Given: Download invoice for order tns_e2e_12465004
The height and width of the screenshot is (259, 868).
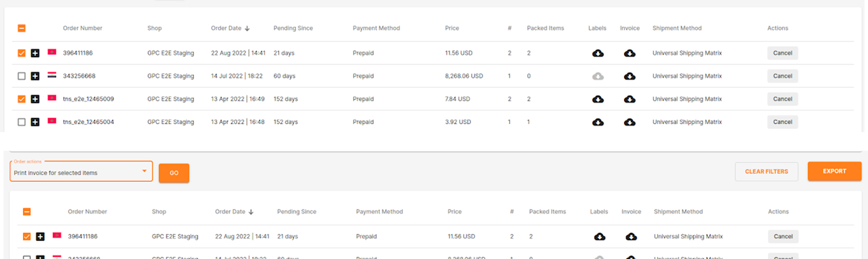Looking at the screenshot, I should (629, 122).
